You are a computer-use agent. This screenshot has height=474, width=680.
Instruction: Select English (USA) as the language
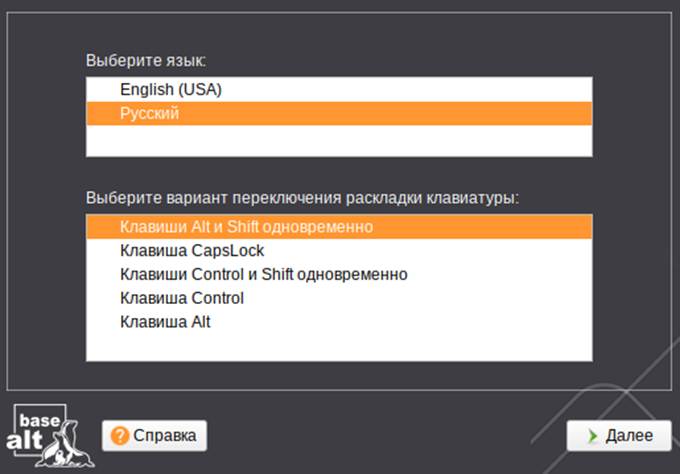[x=170, y=90]
